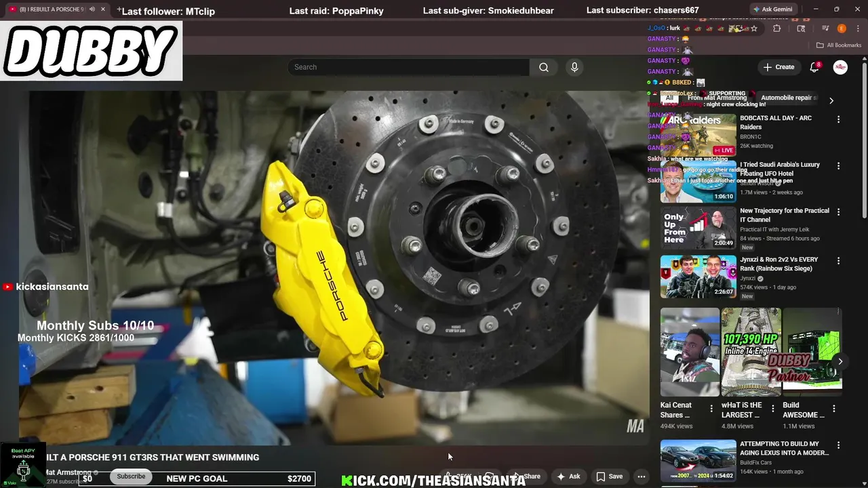Mute the tab via speaker icon
The height and width of the screenshot is (488, 868).
tap(92, 9)
